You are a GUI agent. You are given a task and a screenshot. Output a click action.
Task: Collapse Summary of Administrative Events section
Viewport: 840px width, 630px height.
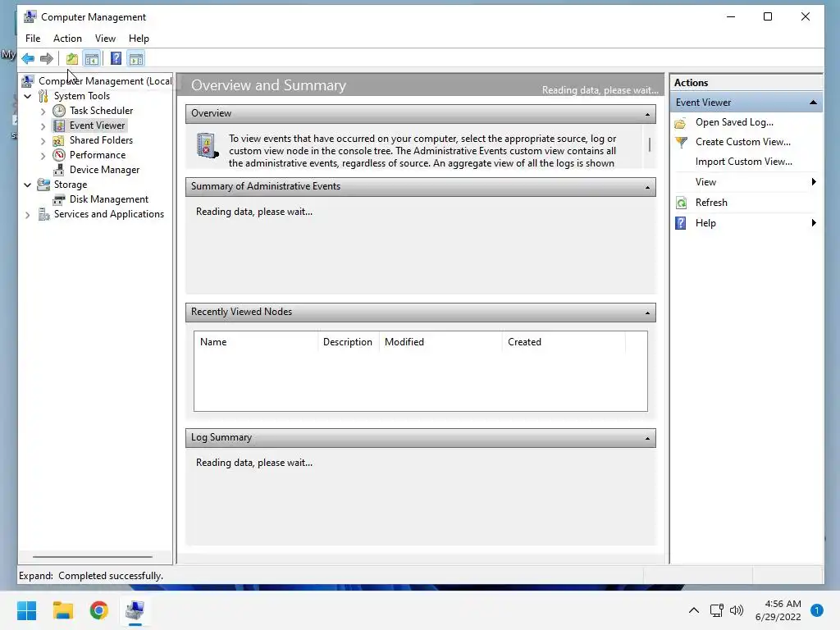(x=647, y=187)
